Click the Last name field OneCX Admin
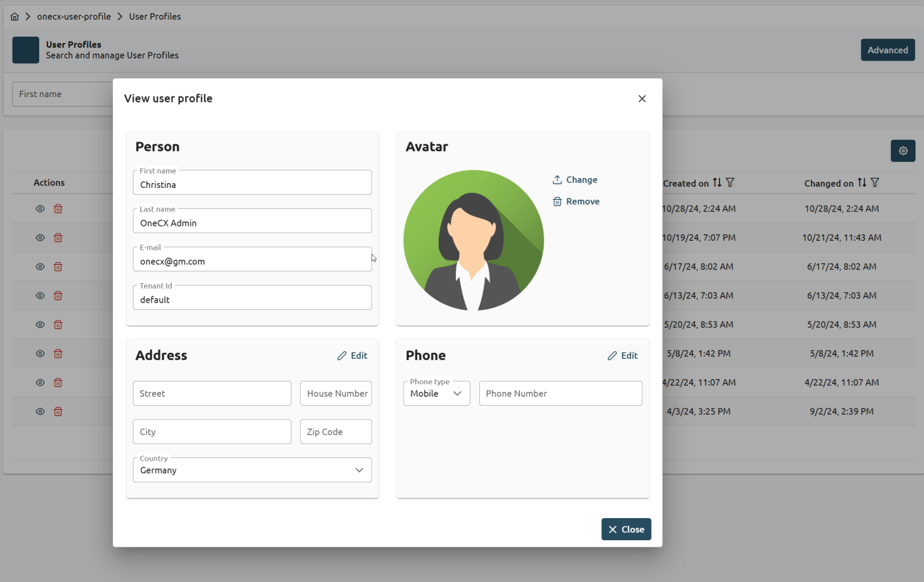Screen dimensions: 924x582 [252, 221]
